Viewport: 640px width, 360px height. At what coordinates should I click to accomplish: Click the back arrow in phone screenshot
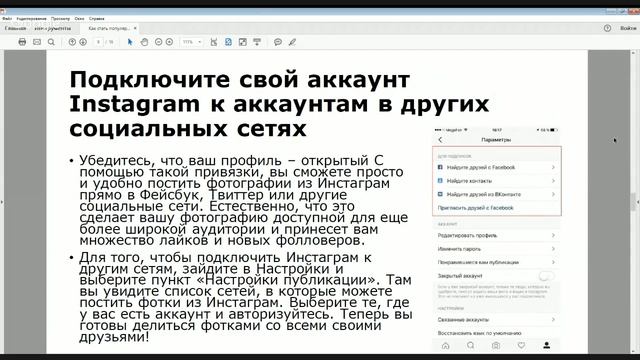click(x=440, y=140)
